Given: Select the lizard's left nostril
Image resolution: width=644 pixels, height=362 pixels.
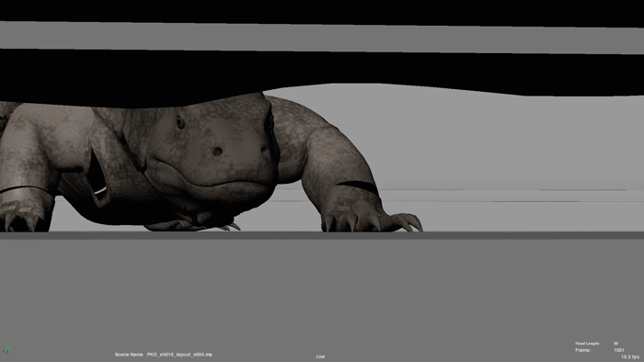Looking at the screenshot, I should (x=217, y=152).
